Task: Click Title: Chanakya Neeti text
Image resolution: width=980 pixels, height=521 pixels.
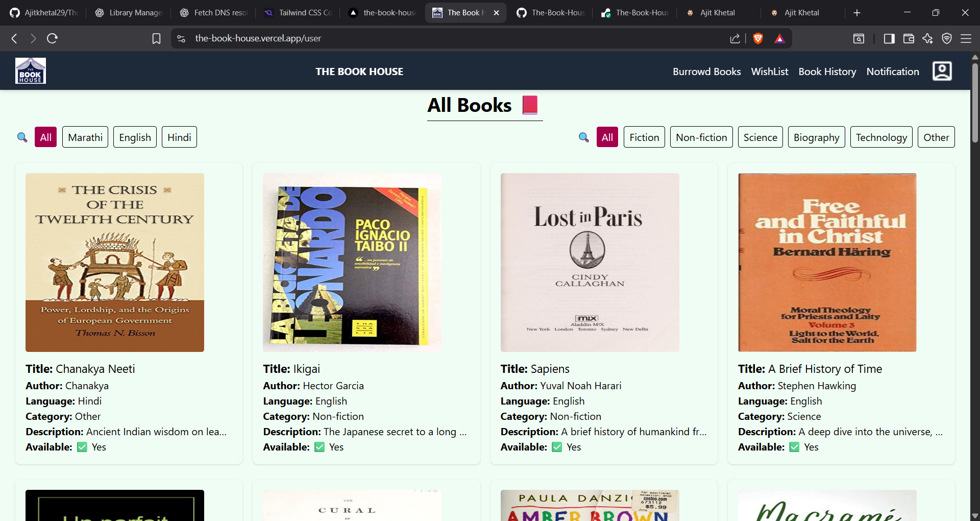Action: coord(80,369)
